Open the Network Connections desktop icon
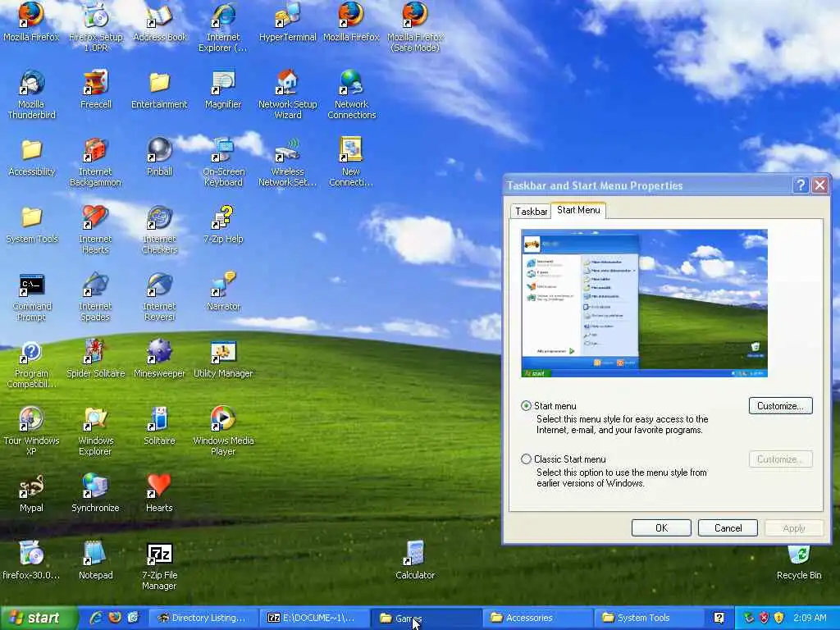The width and height of the screenshot is (840, 630). coord(351,94)
